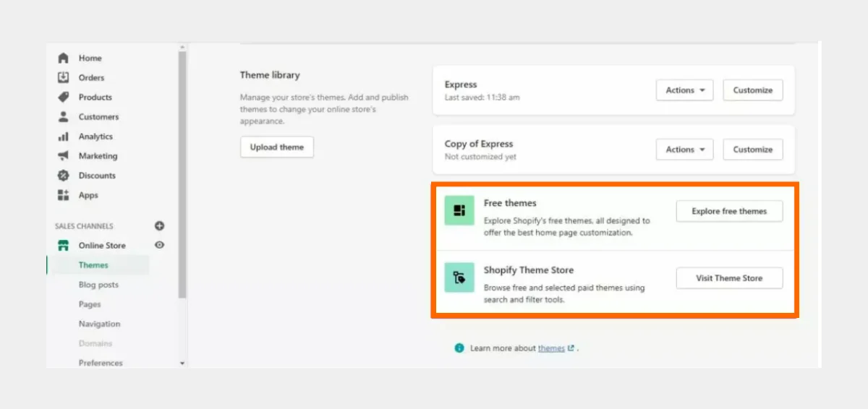The height and width of the screenshot is (409, 868).
Task: Click 'Not customized yet' text
Action: click(480, 157)
